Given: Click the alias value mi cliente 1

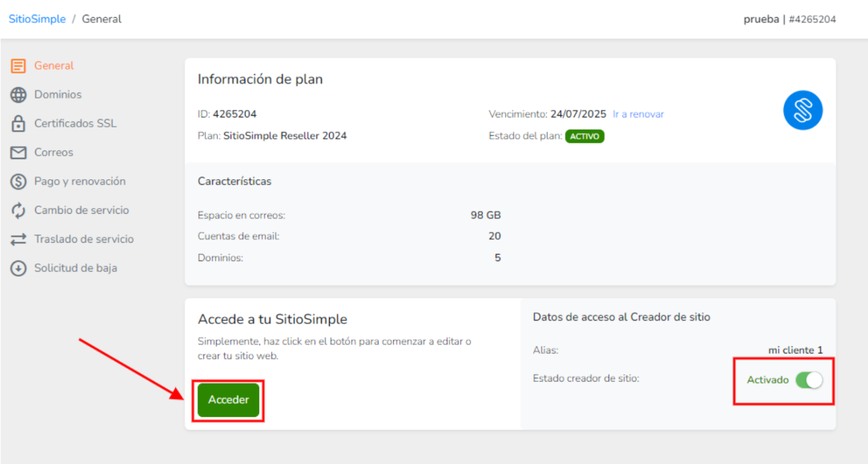Looking at the screenshot, I should click(795, 350).
